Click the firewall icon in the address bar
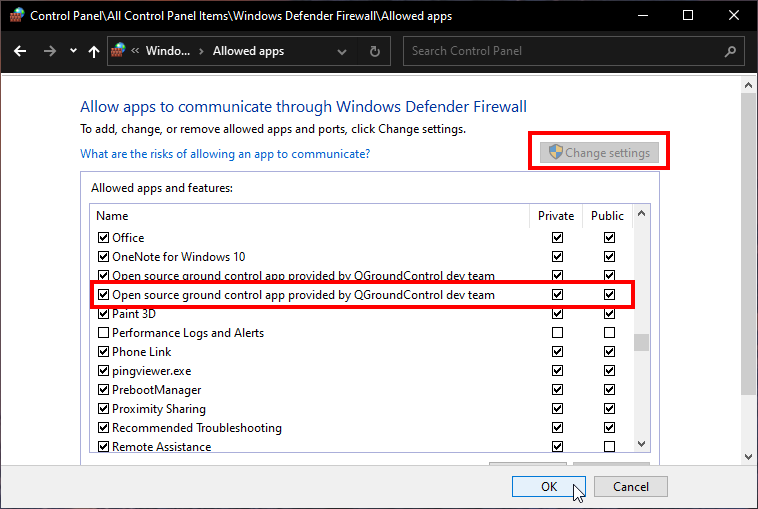The height and width of the screenshot is (509, 758). coord(119,51)
